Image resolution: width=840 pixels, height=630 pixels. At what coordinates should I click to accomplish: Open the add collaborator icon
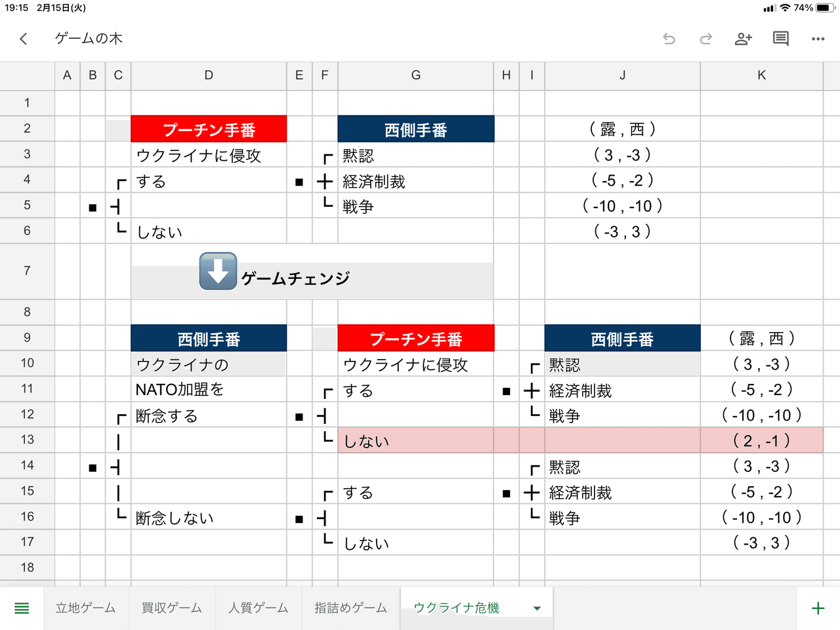click(743, 39)
